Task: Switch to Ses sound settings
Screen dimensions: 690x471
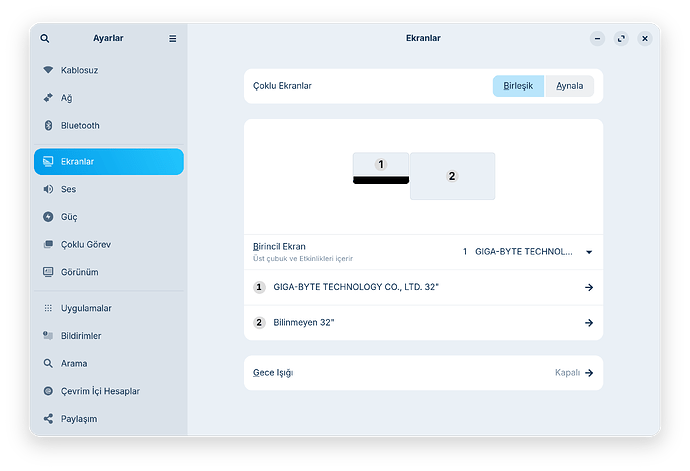Action: (109, 189)
